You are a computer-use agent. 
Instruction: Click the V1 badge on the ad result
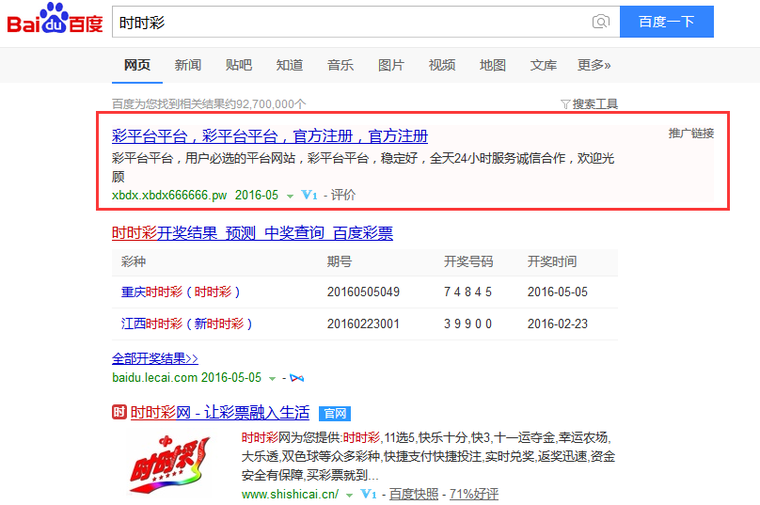pyautogui.click(x=309, y=195)
